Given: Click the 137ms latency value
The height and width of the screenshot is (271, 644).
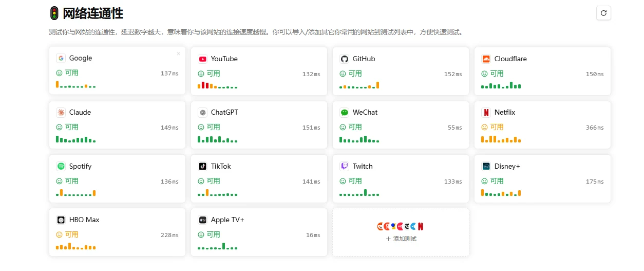Looking at the screenshot, I should coord(169,74).
